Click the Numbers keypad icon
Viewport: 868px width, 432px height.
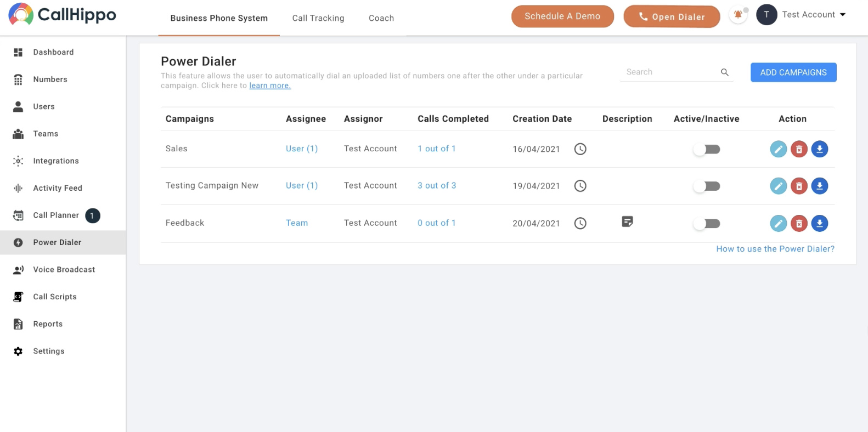[x=18, y=79]
